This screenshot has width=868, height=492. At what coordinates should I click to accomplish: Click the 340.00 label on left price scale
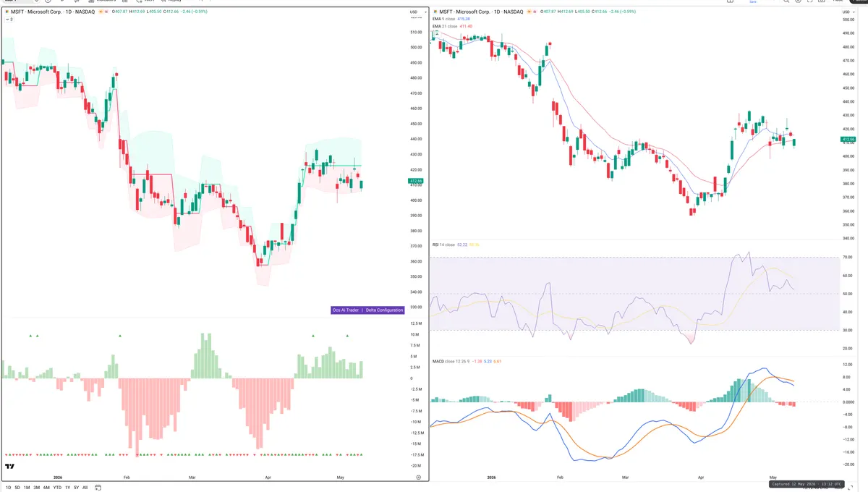[415, 292]
